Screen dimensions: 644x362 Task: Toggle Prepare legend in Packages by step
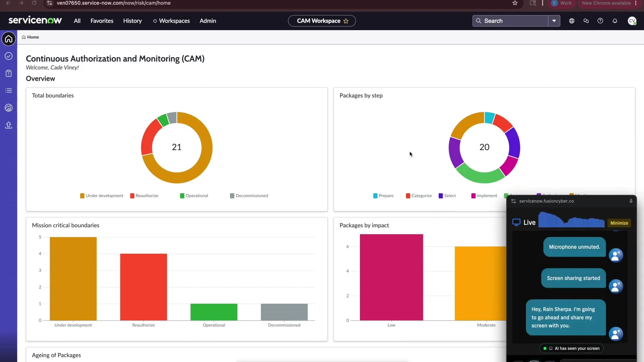pos(383,196)
